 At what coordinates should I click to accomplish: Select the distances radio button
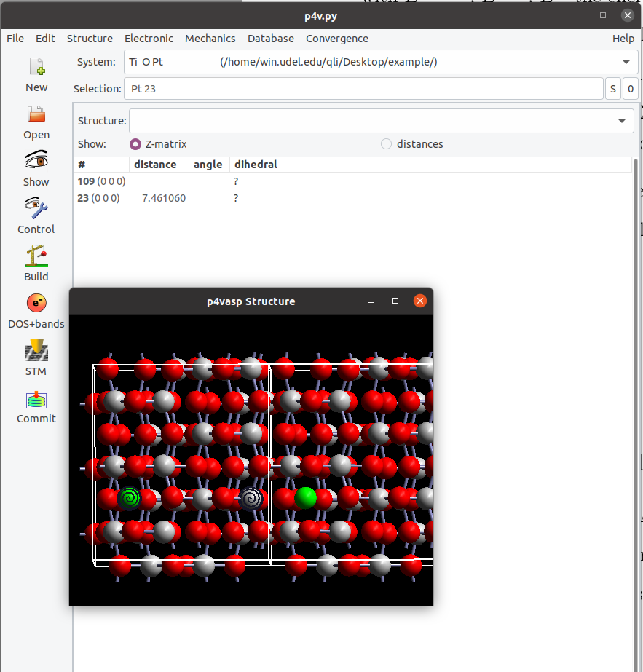(386, 144)
